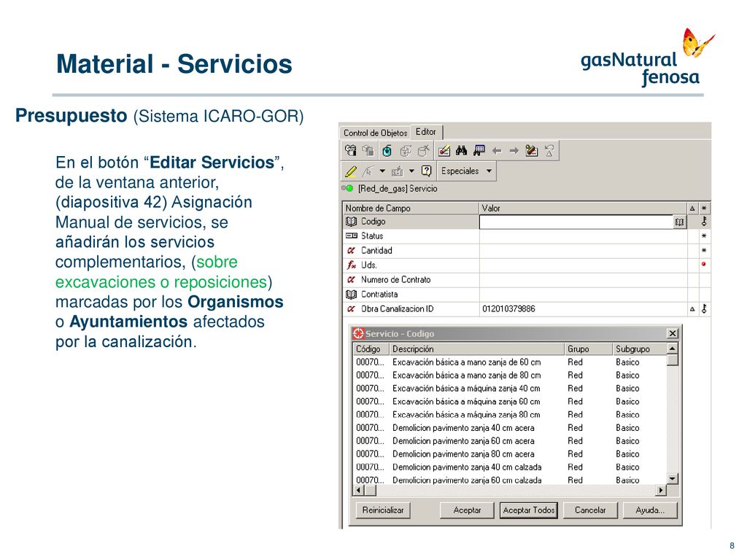The image size is (747, 560).
Task: Click the greyed-out pointer selection tool icon
Action: (368, 171)
